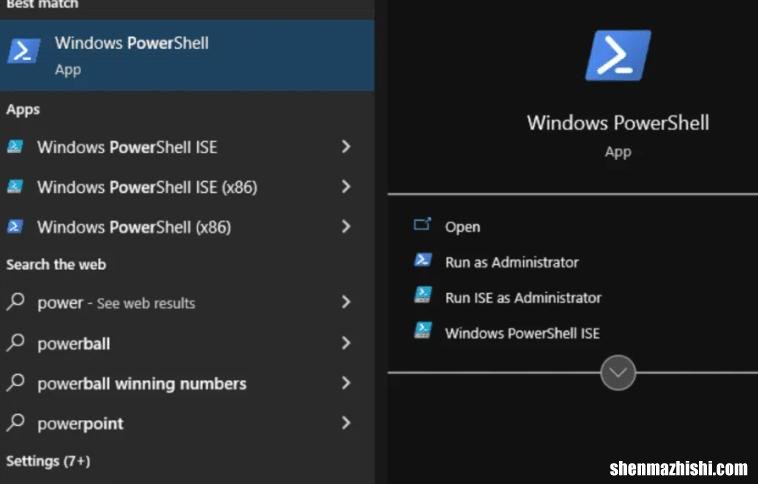This screenshot has width=758, height=484.
Task: Click the Open action icon
Action: pos(422,225)
